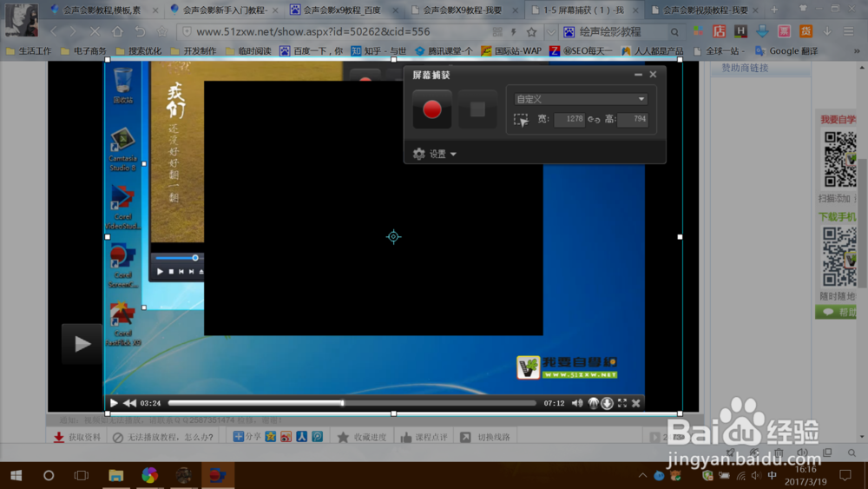Click the 获取资料 download link

[77, 437]
